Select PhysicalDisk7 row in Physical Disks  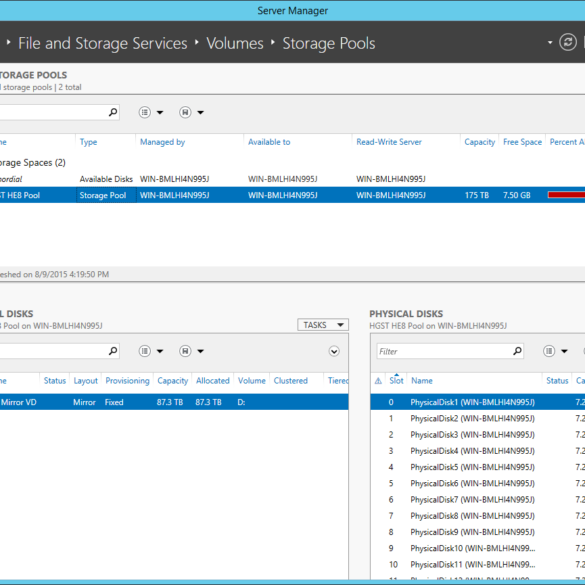pos(478,500)
